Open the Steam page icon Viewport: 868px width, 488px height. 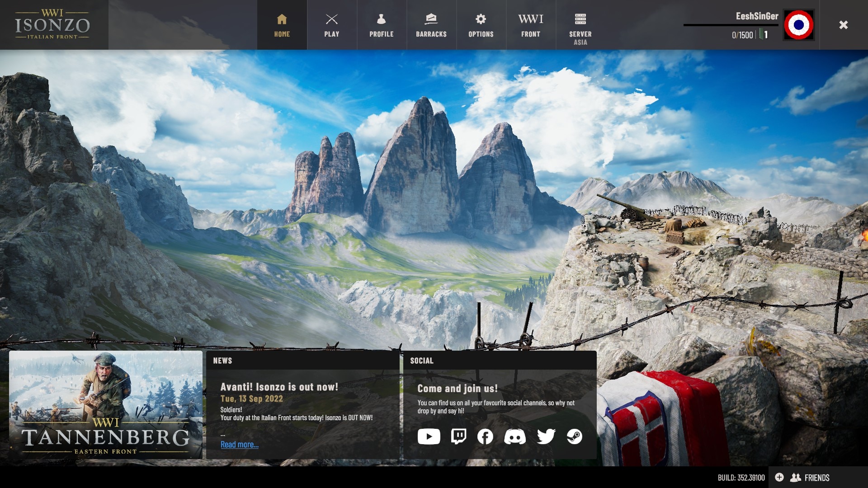575,436
